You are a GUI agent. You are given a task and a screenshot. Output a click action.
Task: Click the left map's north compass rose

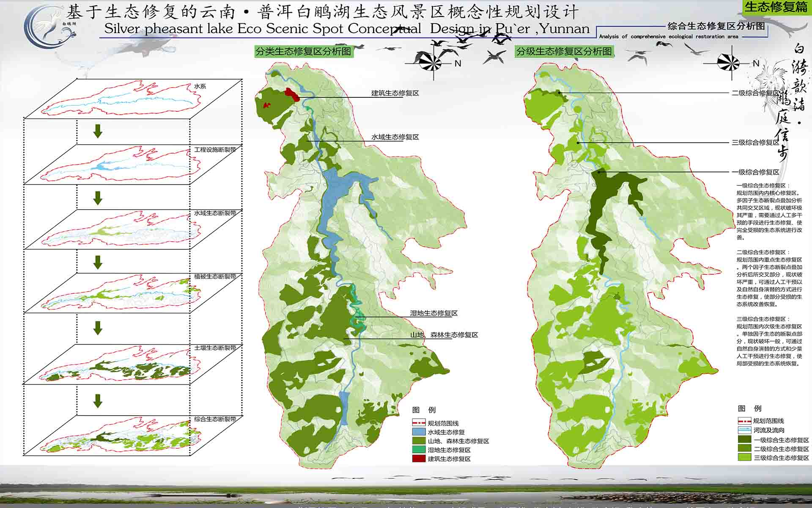click(433, 63)
